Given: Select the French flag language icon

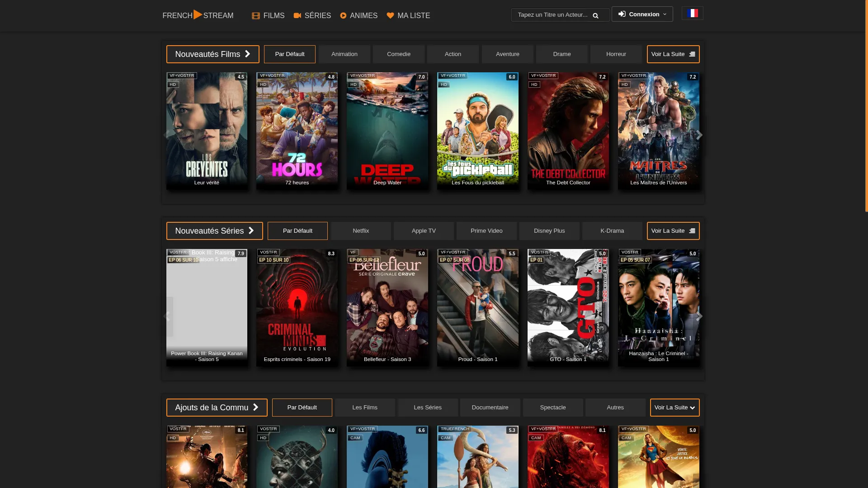Looking at the screenshot, I should [x=693, y=13].
